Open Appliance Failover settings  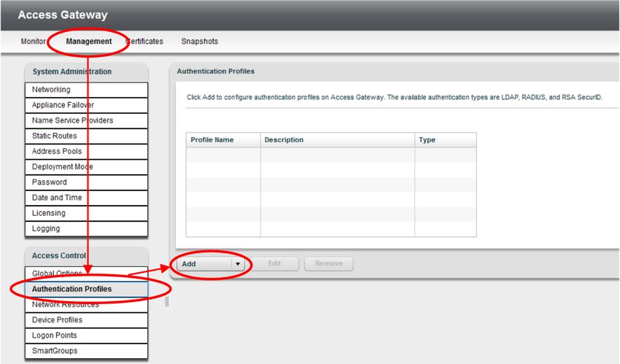pos(86,105)
